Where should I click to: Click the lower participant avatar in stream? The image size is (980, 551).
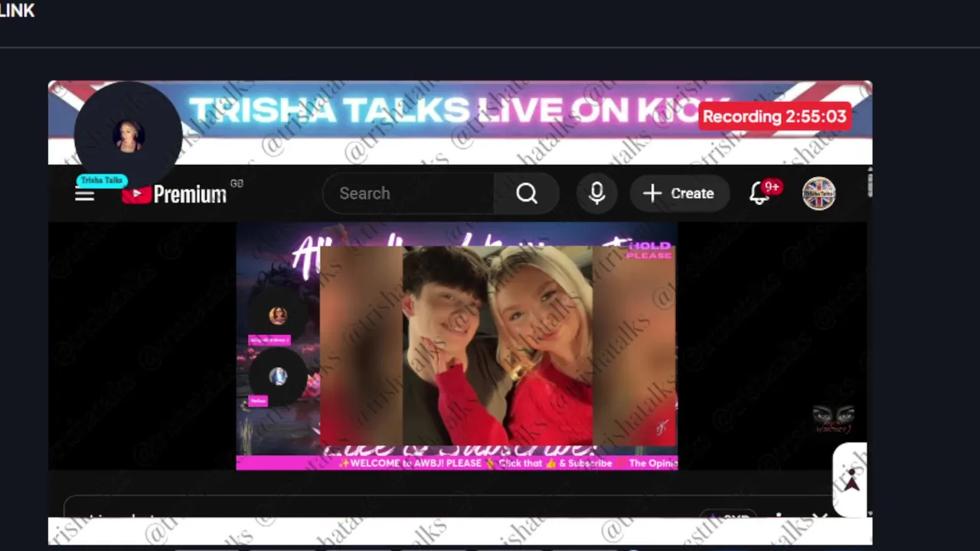(278, 376)
